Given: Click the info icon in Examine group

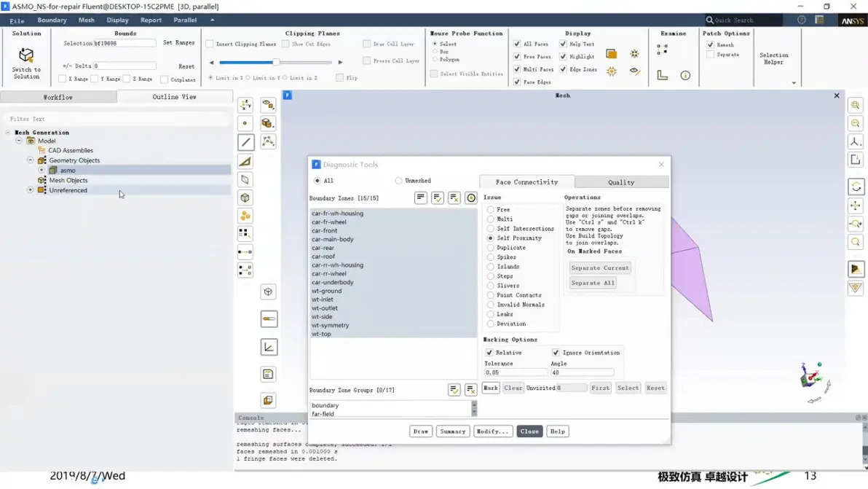Looking at the screenshot, I should point(685,75).
